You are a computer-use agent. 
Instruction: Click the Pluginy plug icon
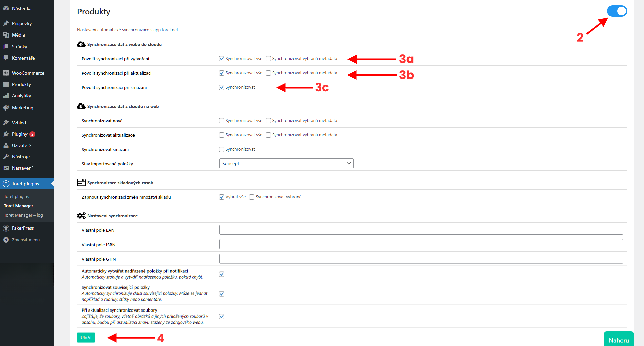(x=6, y=134)
